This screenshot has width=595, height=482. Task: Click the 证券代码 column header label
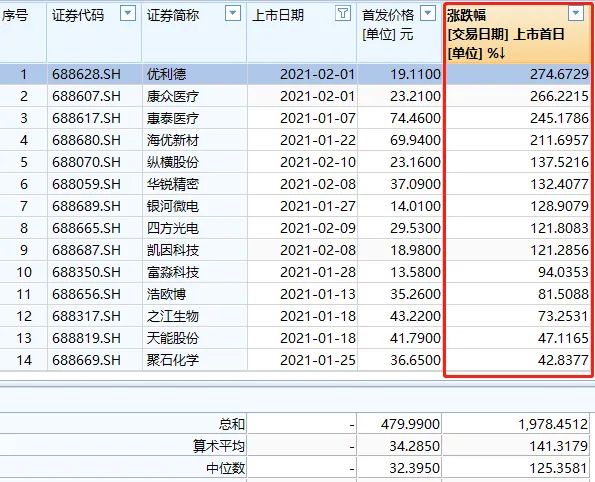pos(78,15)
